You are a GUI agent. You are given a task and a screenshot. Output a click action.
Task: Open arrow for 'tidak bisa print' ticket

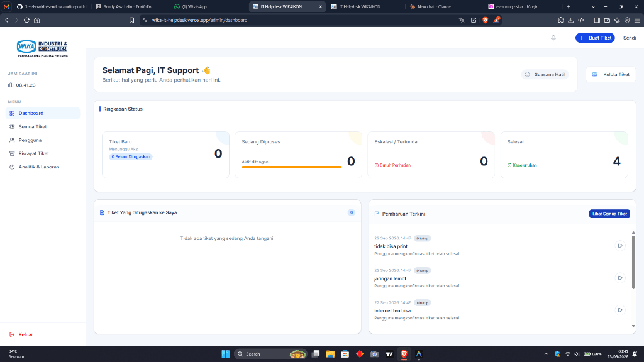coord(620,246)
